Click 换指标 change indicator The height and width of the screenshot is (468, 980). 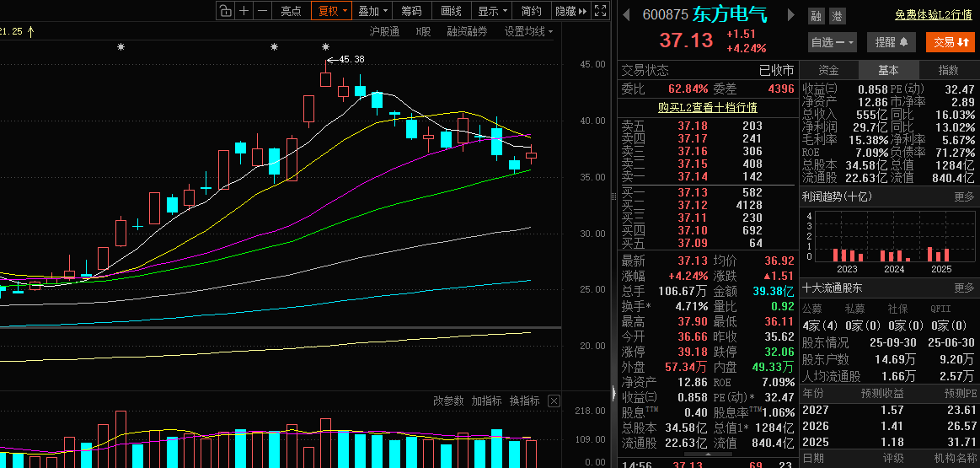(x=524, y=401)
